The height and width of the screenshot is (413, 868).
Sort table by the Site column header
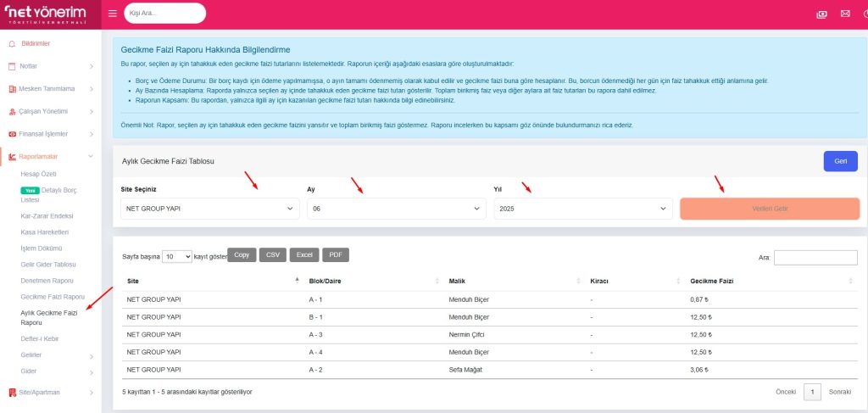[210, 281]
